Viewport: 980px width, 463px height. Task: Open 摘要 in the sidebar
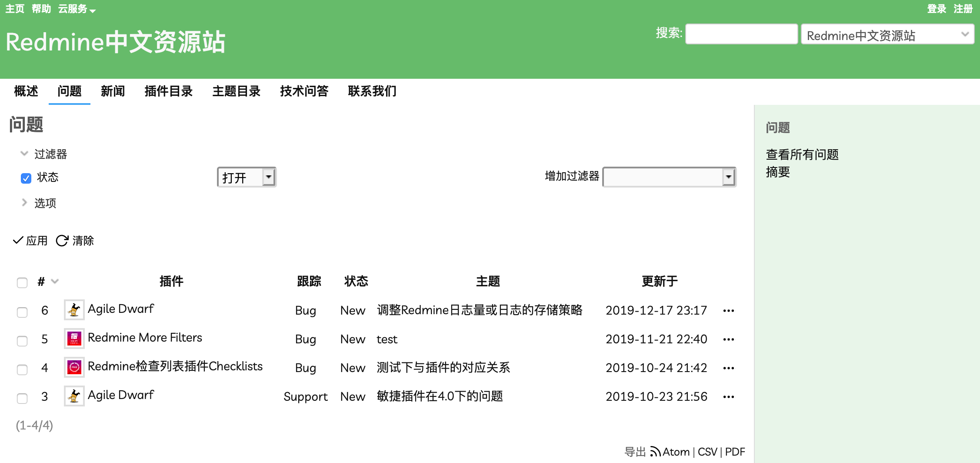coord(778,172)
